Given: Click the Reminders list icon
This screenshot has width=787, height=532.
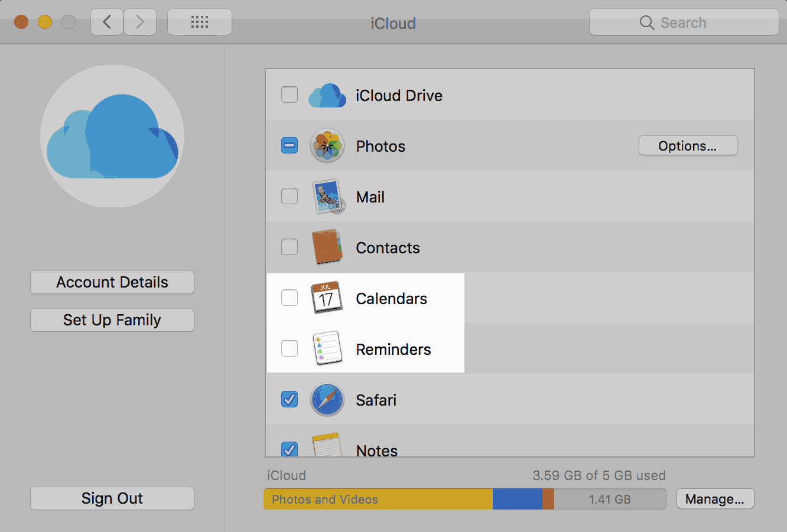Looking at the screenshot, I should (328, 348).
